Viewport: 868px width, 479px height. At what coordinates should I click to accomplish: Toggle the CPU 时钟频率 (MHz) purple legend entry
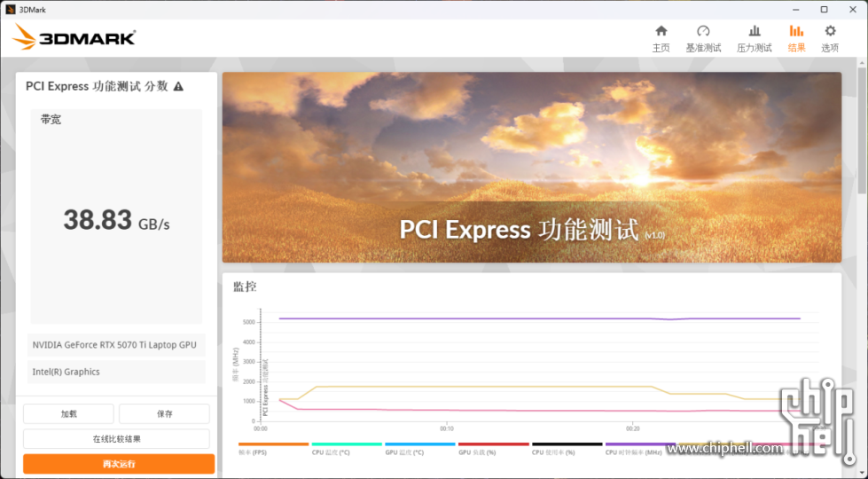(640, 449)
